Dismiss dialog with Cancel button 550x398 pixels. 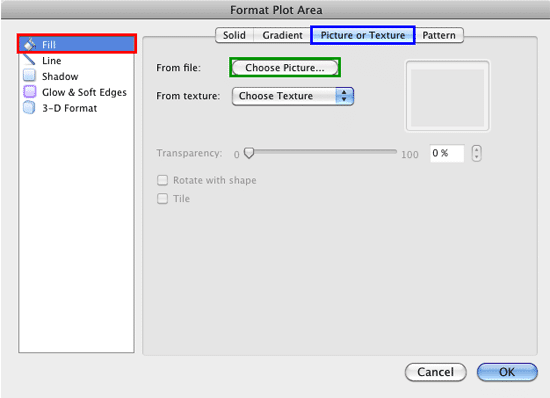(x=436, y=372)
